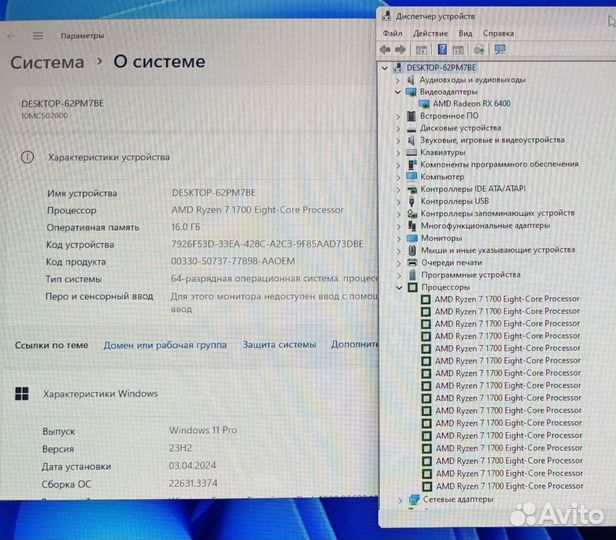
Task: Collapse the Видеоадаптеры category
Action: click(398, 92)
